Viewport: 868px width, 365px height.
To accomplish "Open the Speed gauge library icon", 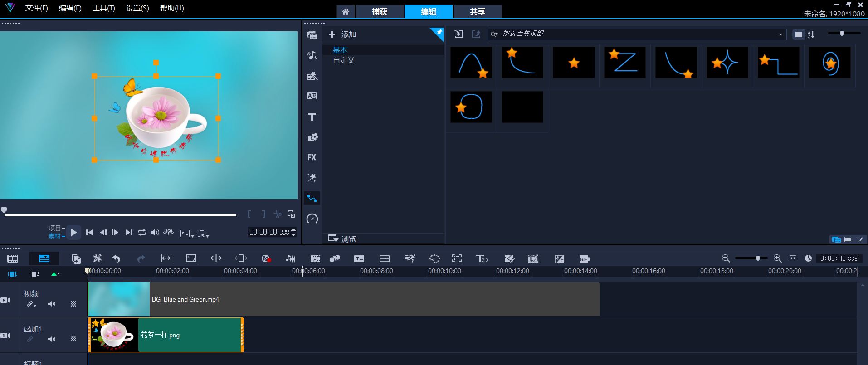I will tap(312, 219).
